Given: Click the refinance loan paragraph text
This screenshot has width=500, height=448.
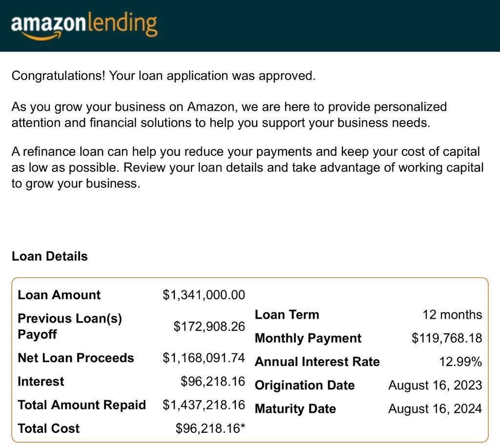Looking at the screenshot, I should pos(247,168).
